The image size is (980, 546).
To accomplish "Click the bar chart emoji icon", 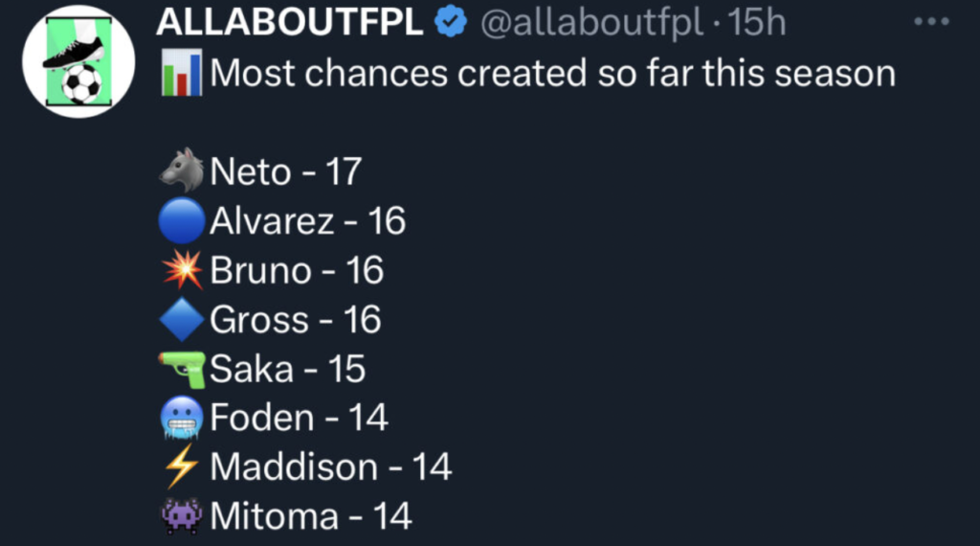I will point(182,74).
